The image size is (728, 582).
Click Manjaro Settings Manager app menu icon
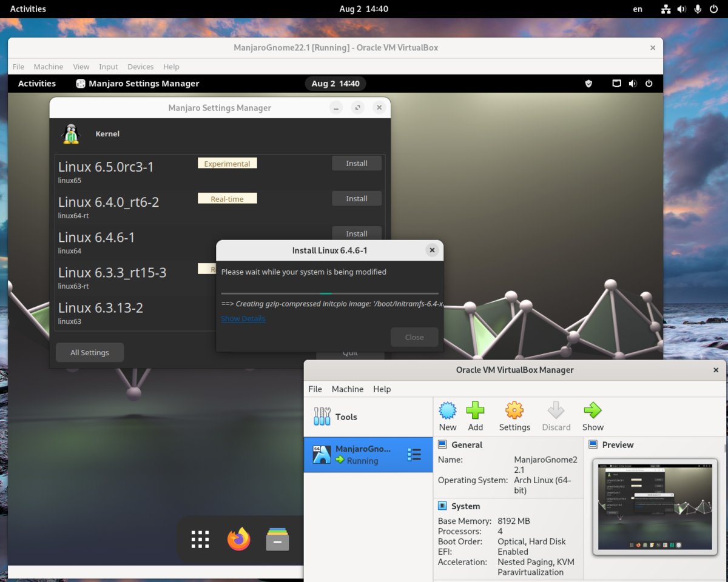click(x=81, y=84)
